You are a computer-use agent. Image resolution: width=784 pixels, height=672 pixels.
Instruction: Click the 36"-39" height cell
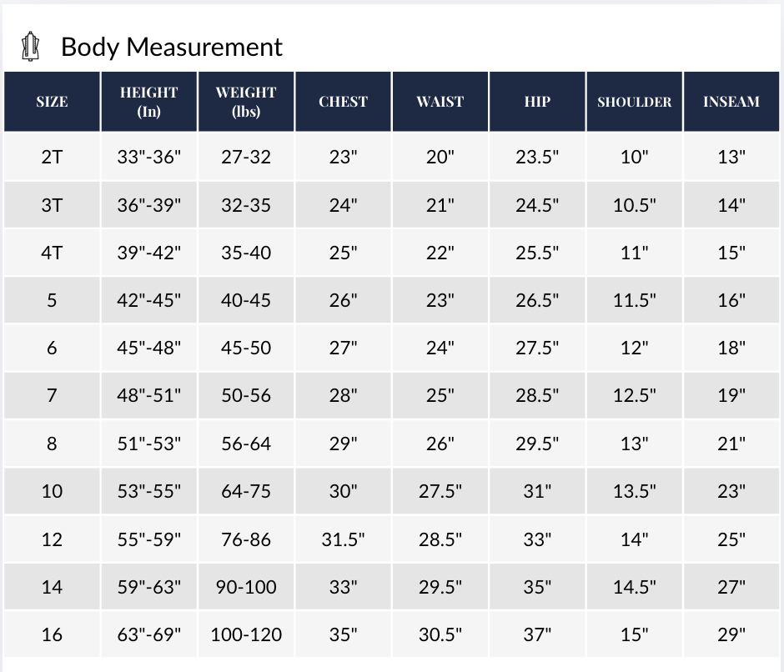[149, 204]
